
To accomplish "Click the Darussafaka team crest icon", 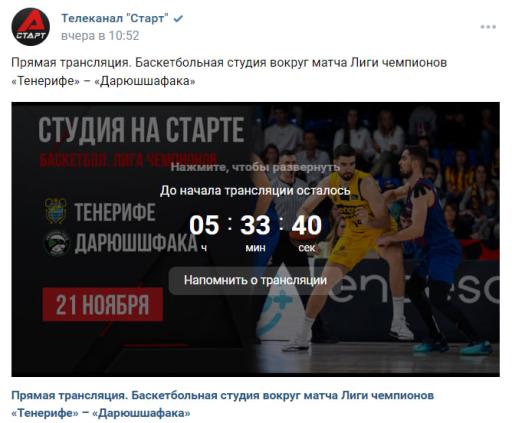I will tap(57, 243).
